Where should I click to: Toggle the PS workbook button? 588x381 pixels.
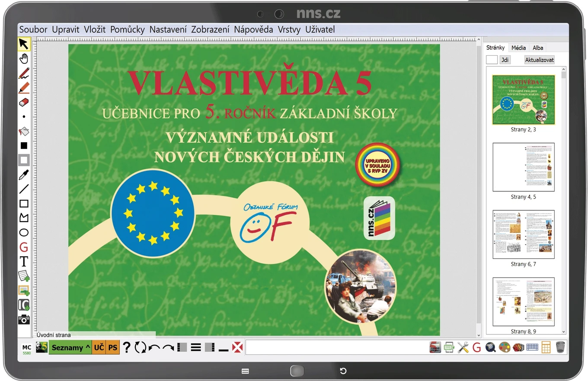click(x=113, y=347)
